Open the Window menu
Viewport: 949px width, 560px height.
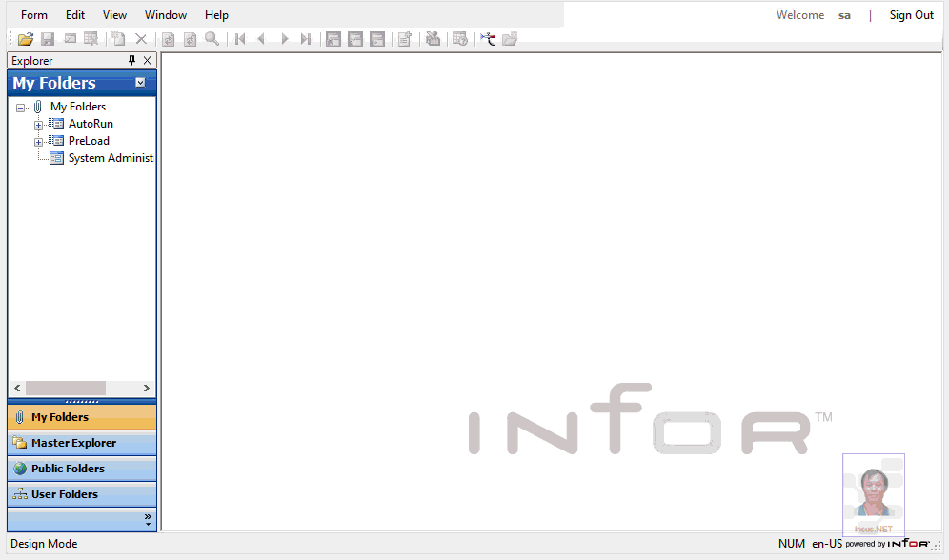[x=166, y=15]
